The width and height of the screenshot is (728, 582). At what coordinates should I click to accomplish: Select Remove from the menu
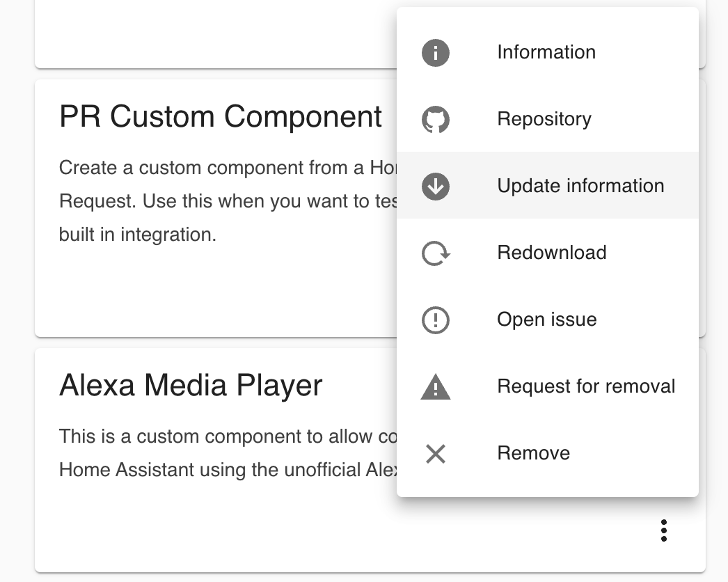point(548,453)
